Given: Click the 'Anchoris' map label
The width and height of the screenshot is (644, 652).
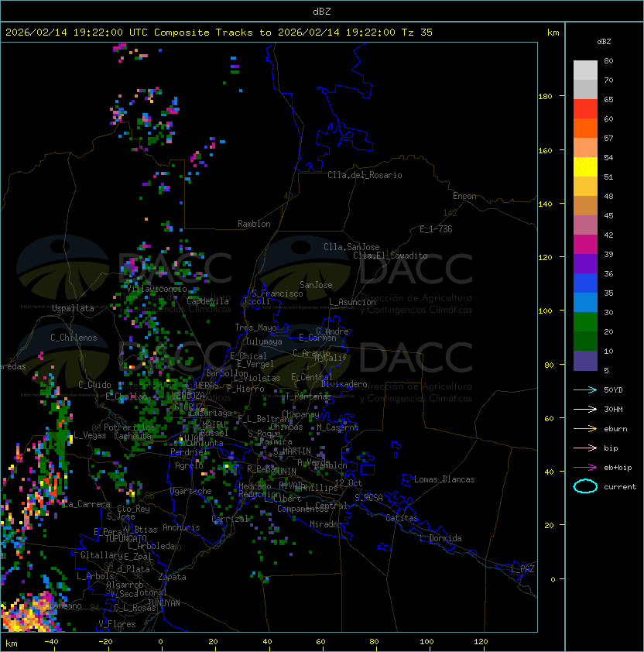Looking at the screenshot, I should coord(181,527).
